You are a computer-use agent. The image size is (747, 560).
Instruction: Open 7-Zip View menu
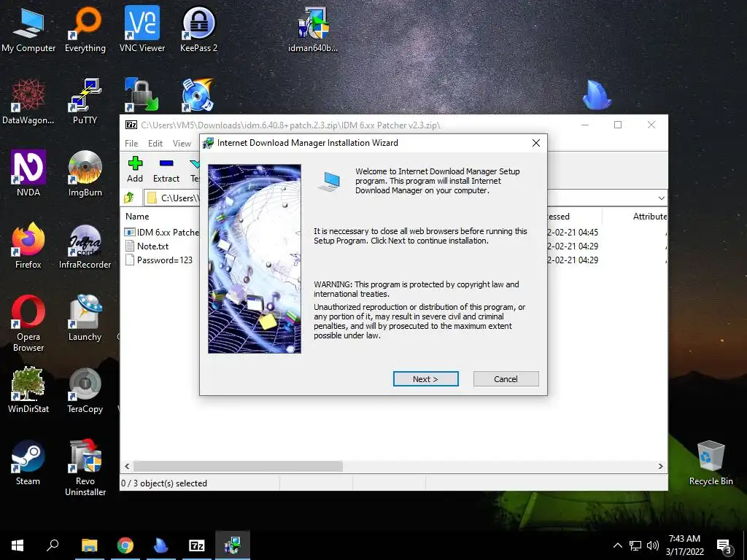[182, 144]
